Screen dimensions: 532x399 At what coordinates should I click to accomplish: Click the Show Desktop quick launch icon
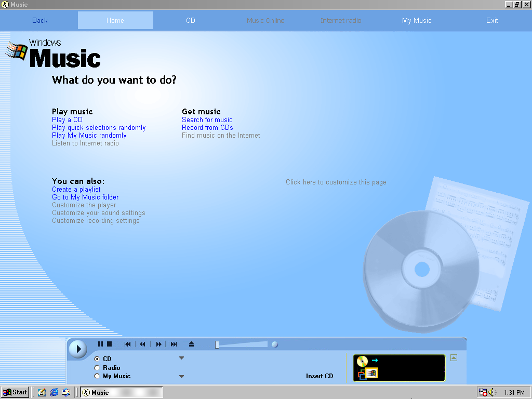42,393
